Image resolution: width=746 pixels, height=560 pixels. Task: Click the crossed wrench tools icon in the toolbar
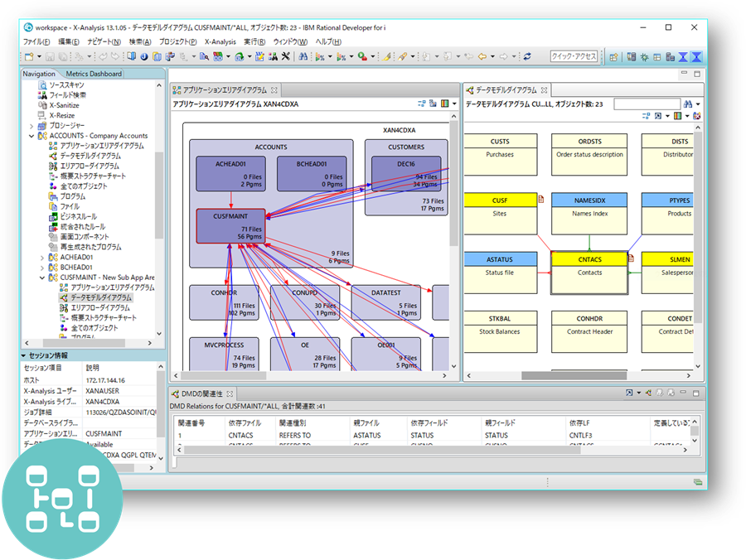[285, 56]
